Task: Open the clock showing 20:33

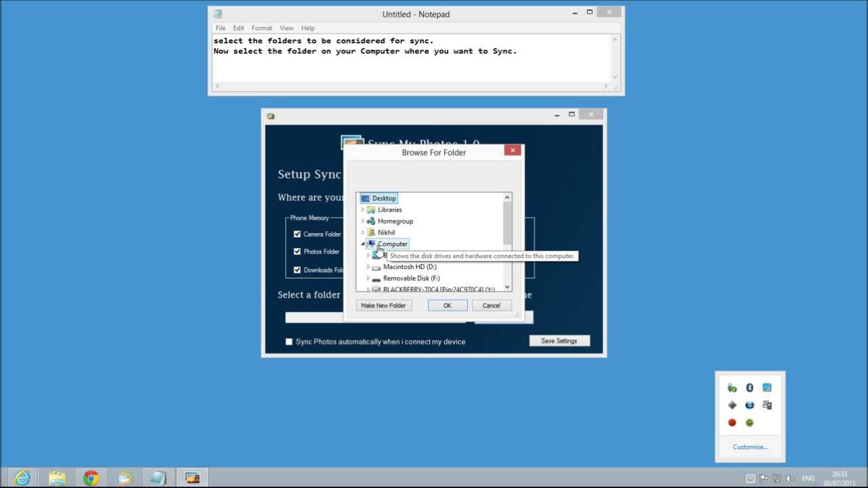Action: [839, 479]
